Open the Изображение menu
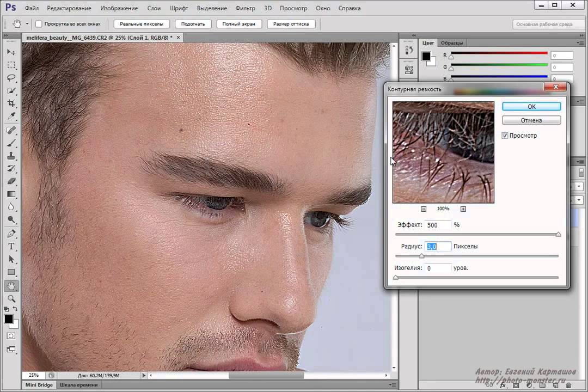The image size is (588, 392). pyautogui.click(x=119, y=8)
